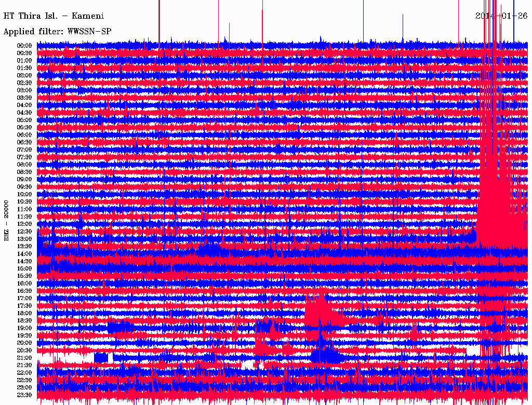Select the 23:00 time label

pyautogui.click(x=24, y=388)
